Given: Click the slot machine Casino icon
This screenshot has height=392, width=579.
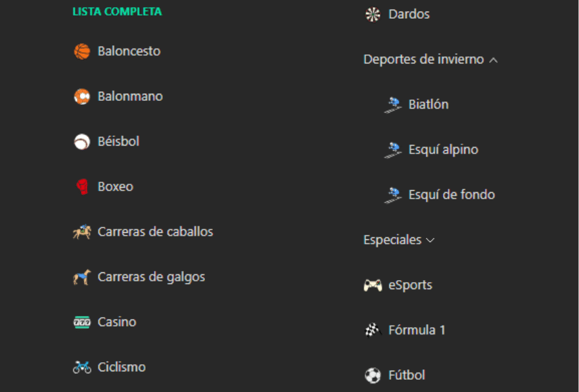Looking at the screenshot, I should pos(82,322).
